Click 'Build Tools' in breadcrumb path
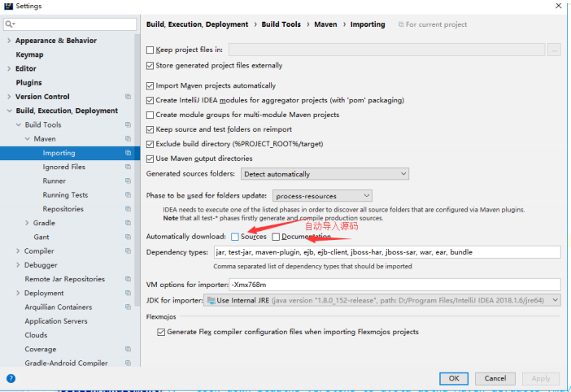Screen dimensions: 571x392 coord(281,24)
